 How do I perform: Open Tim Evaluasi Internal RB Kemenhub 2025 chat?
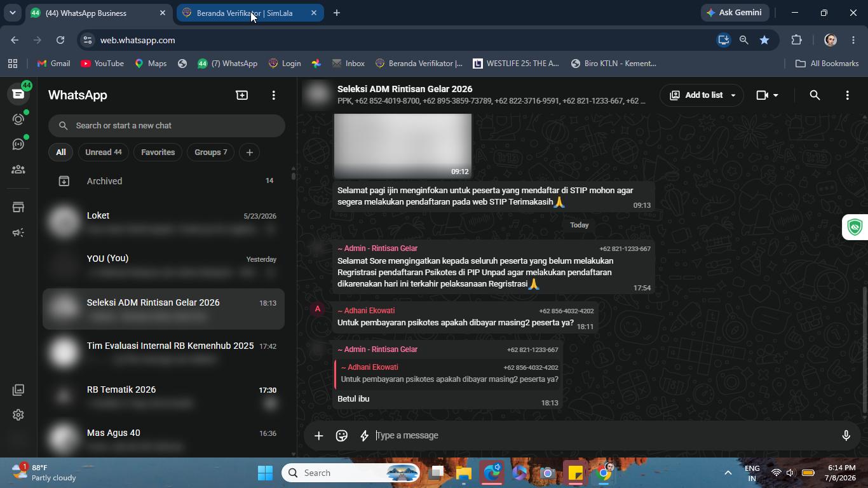(x=164, y=353)
